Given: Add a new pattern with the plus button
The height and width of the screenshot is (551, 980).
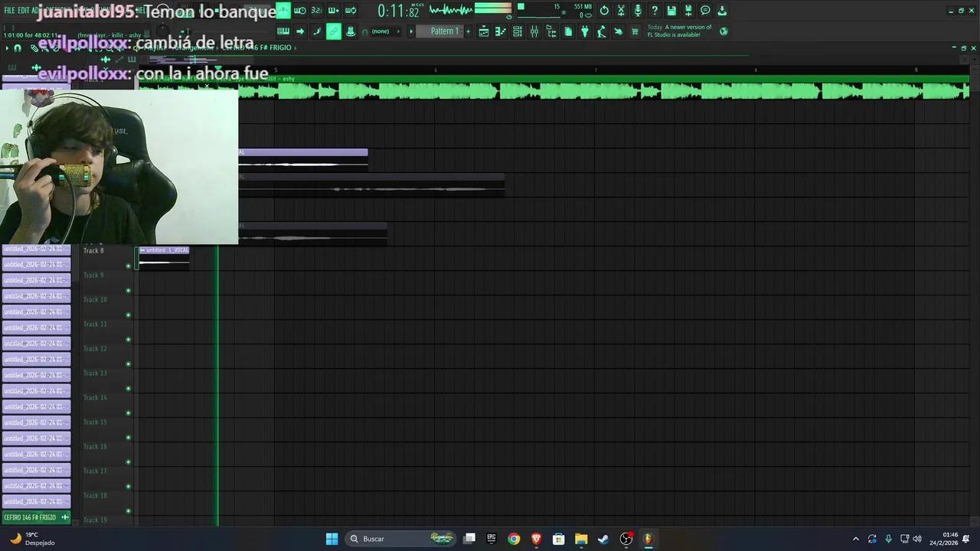Looking at the screenshot, I should point(469,31).
